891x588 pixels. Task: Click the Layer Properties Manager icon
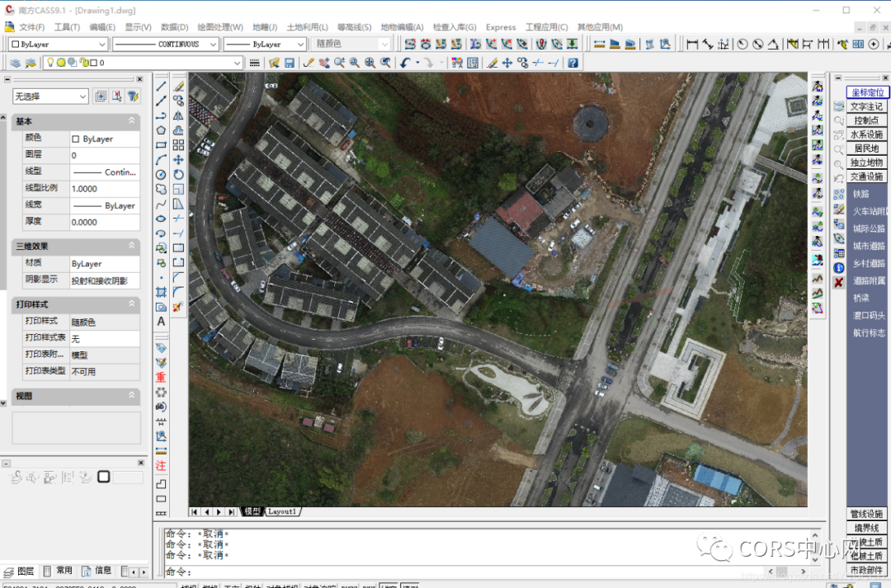click(16, 63)
